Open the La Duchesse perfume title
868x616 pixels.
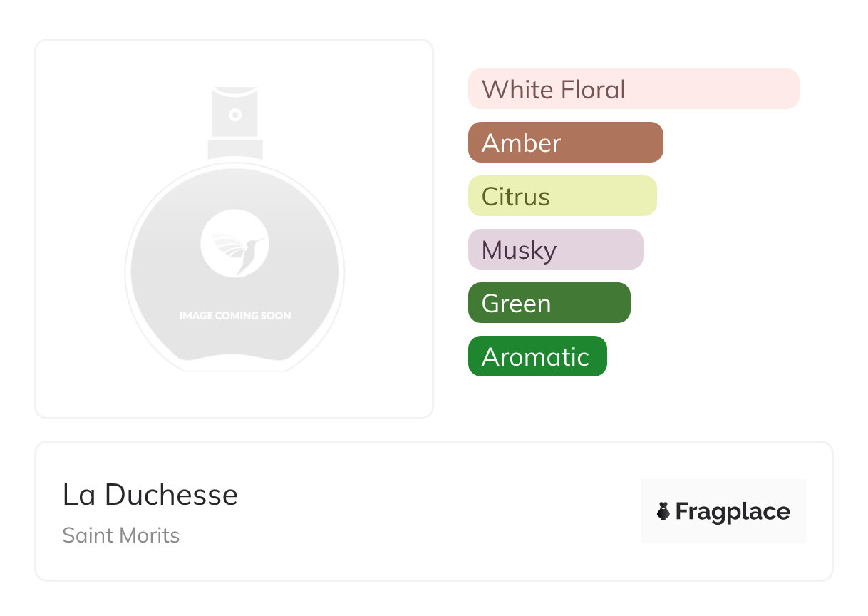[150, 495]
